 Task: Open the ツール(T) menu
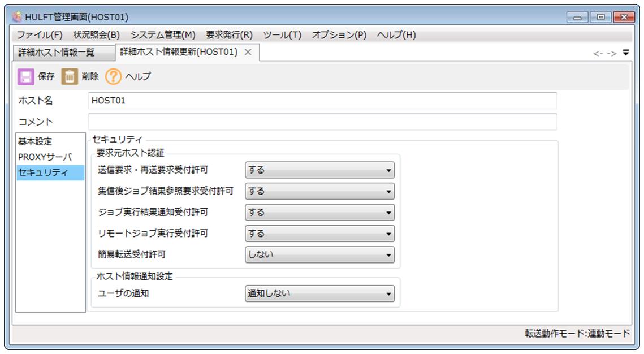pos(282,35)
